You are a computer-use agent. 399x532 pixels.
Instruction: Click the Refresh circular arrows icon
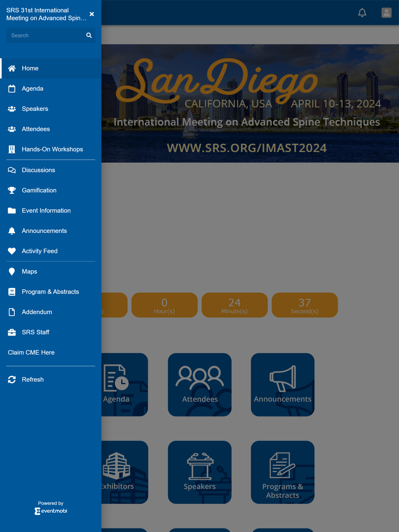coord(12,380)
